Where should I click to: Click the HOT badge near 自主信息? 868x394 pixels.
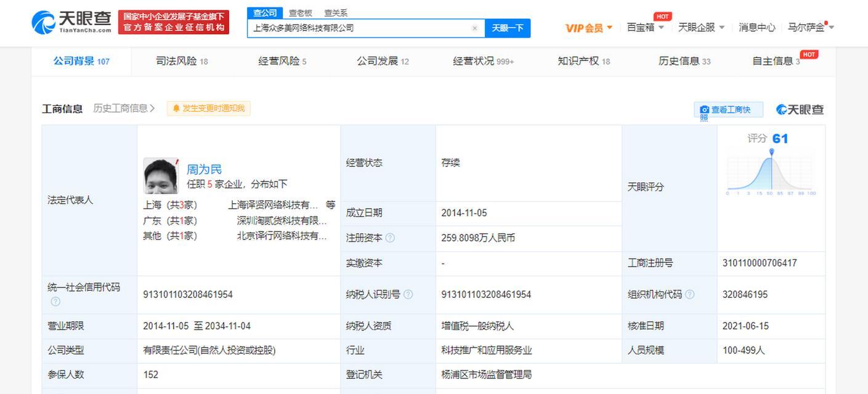coord(809,55)
